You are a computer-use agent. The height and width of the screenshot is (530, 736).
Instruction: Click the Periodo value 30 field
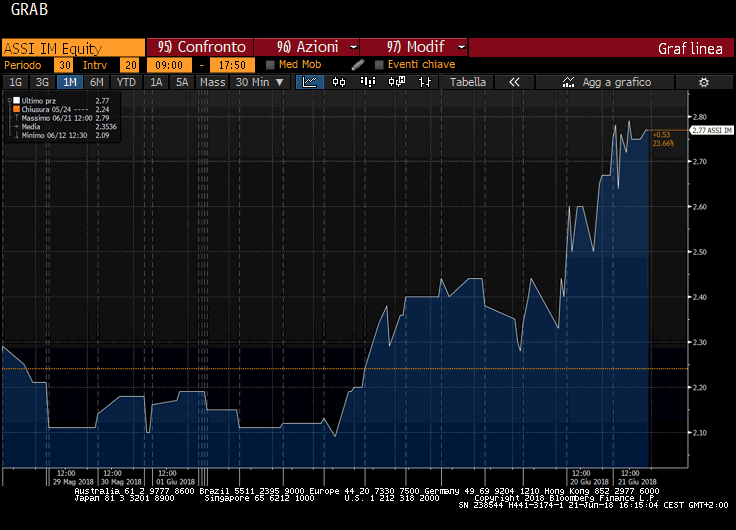coord(64,65)
